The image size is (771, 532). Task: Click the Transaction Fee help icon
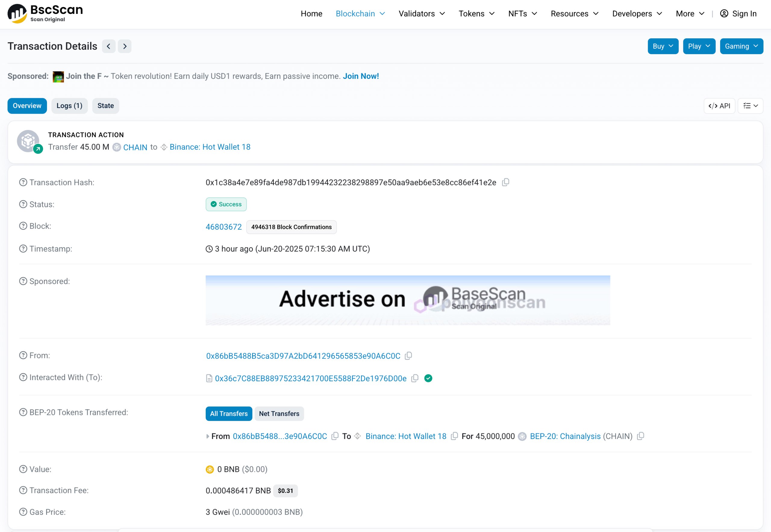click(x=23, y=490)
